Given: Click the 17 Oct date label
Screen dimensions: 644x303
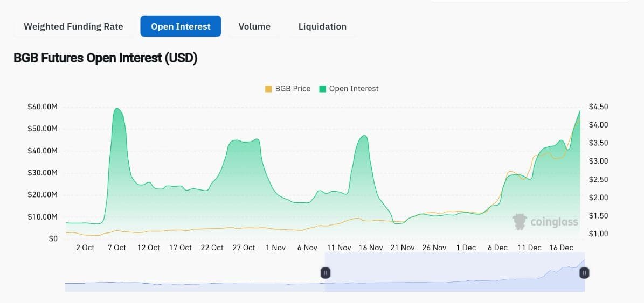Looking at the screenshot, I should (x=181, y=248).
